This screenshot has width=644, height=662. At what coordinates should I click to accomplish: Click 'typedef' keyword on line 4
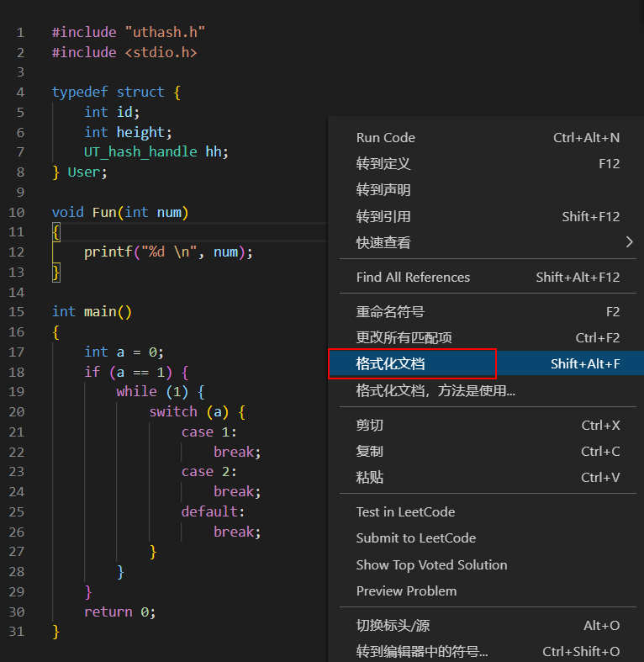[80, 93]
